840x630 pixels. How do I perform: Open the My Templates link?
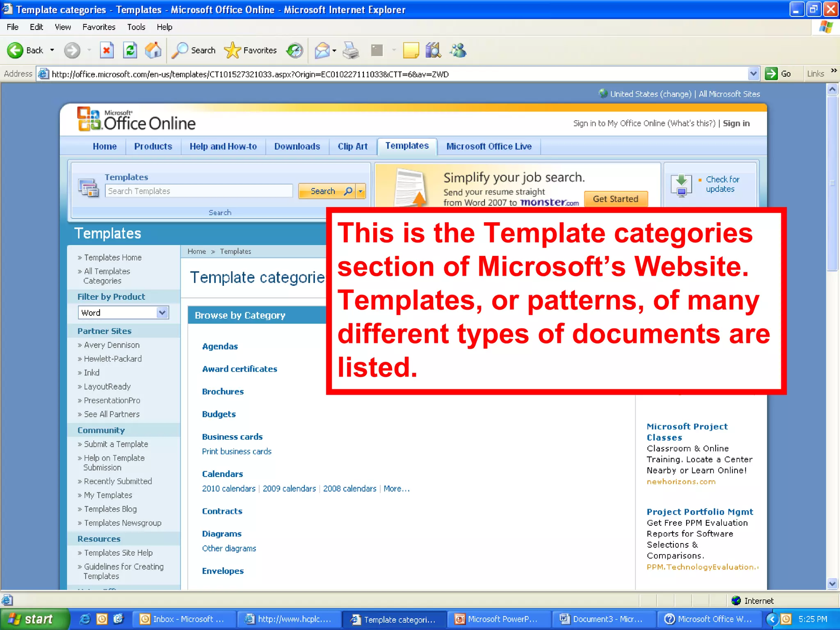(108, 495)
